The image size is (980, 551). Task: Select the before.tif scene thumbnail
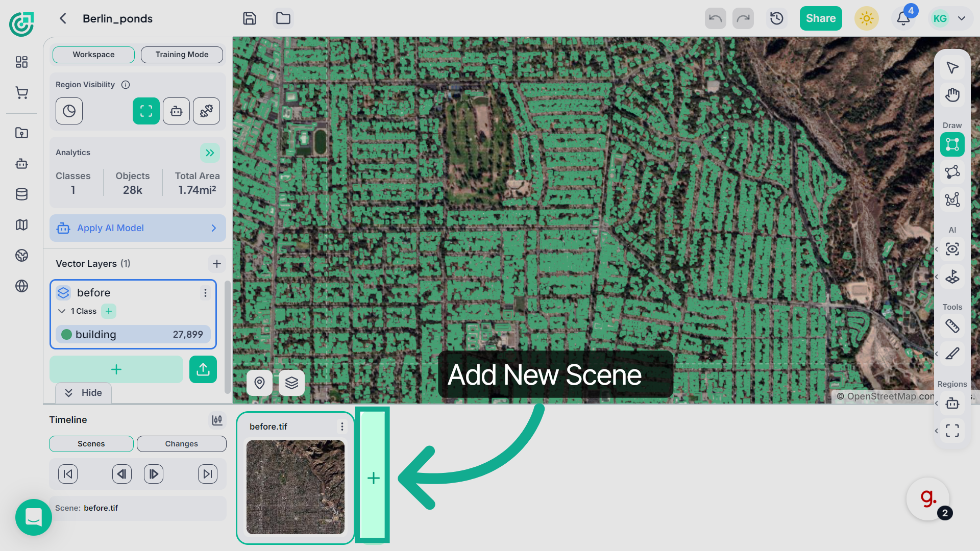(296, 487)
